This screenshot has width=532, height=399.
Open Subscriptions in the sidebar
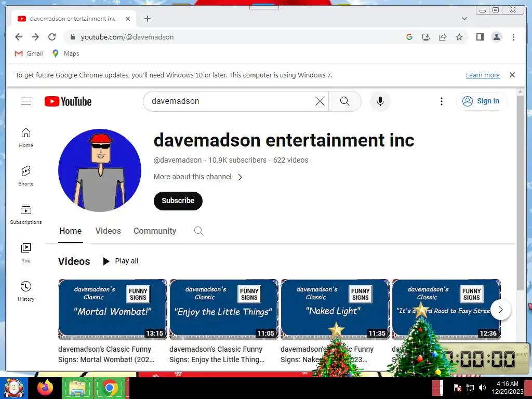(26, 215)
